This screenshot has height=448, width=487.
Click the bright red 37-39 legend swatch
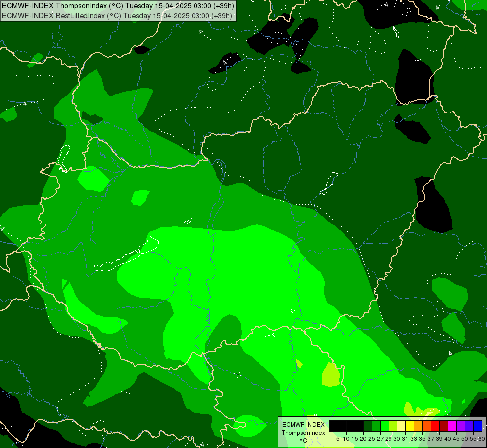435,426
